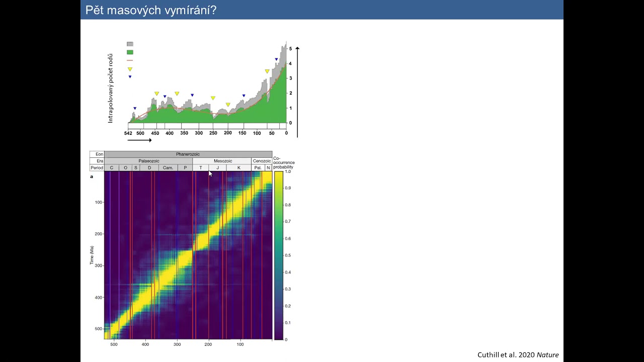Click the "Time (Ma)" axis label
This screenshot has height=362, width=644.
pos(92,255)
